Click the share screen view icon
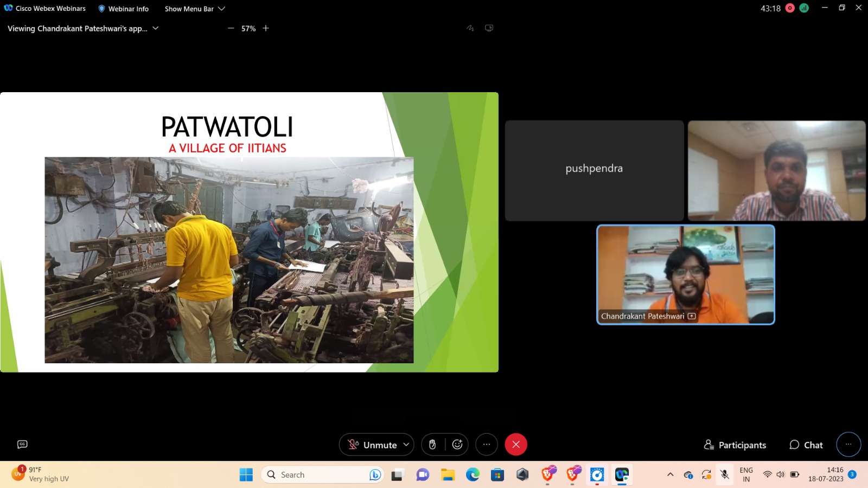Screen dimensions: 868x488 click(x=489, y=28)
